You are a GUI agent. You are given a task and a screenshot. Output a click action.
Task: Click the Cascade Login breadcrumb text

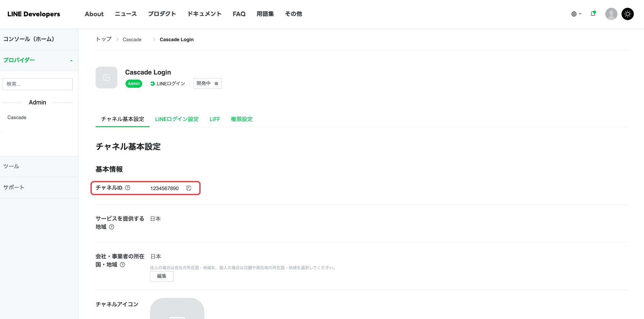click(x=177, y=39)
